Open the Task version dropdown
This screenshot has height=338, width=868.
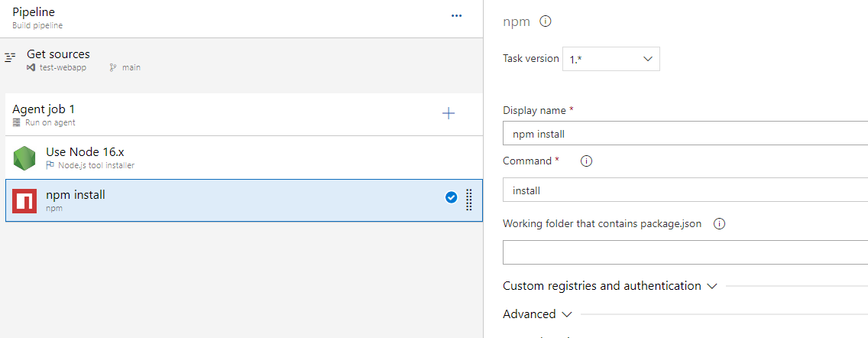pos(611,59)
